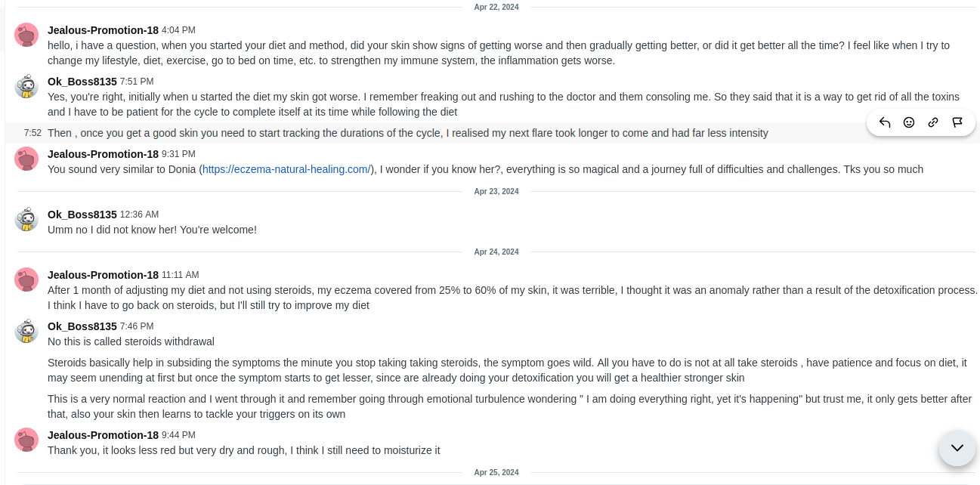Copy message link using the chain icon
The width and height of the screenshot is (980, 485).
(x=933, y=122)
